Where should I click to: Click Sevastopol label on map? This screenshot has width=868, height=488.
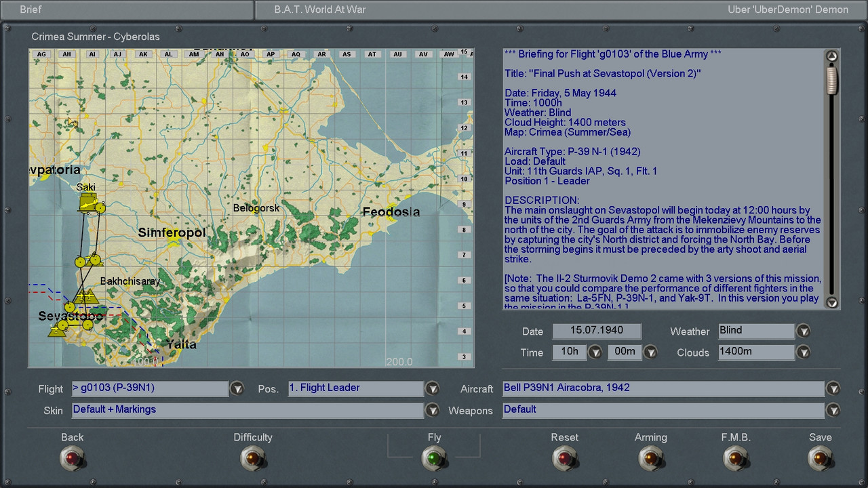[71, 317]
